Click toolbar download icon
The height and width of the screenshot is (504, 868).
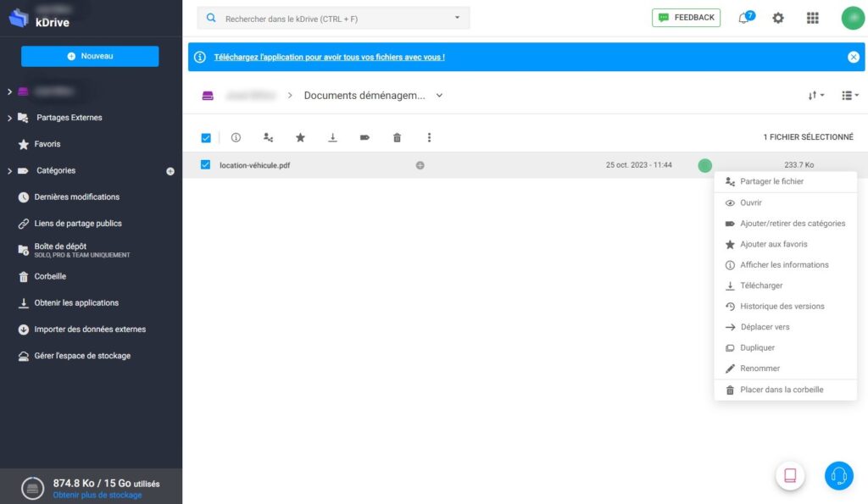click(x=332, y=138)
